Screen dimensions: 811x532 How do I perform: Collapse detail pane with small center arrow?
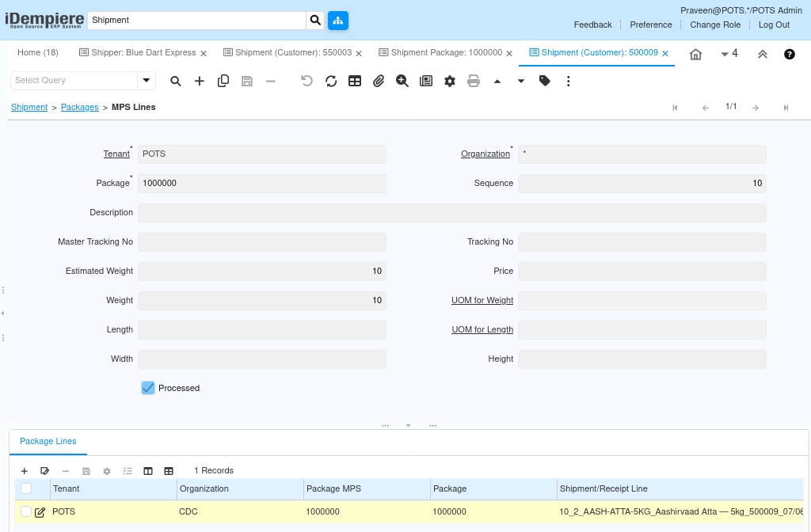click(408, 425)
